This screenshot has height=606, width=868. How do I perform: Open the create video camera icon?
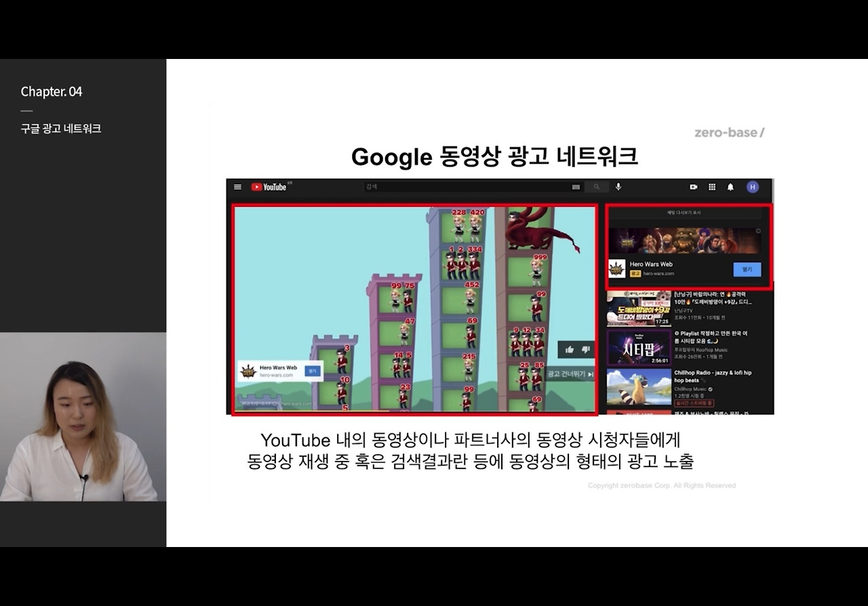tap(694, 187)
